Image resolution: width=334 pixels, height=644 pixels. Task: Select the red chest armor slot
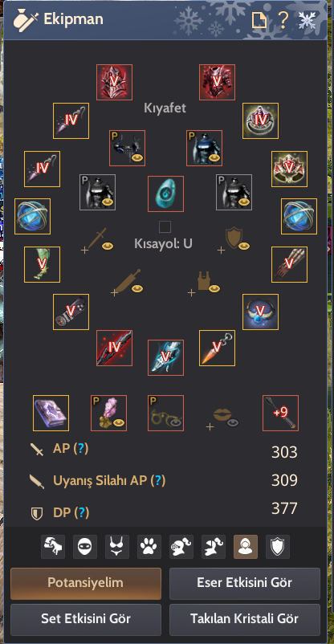[x=217, y=82]
